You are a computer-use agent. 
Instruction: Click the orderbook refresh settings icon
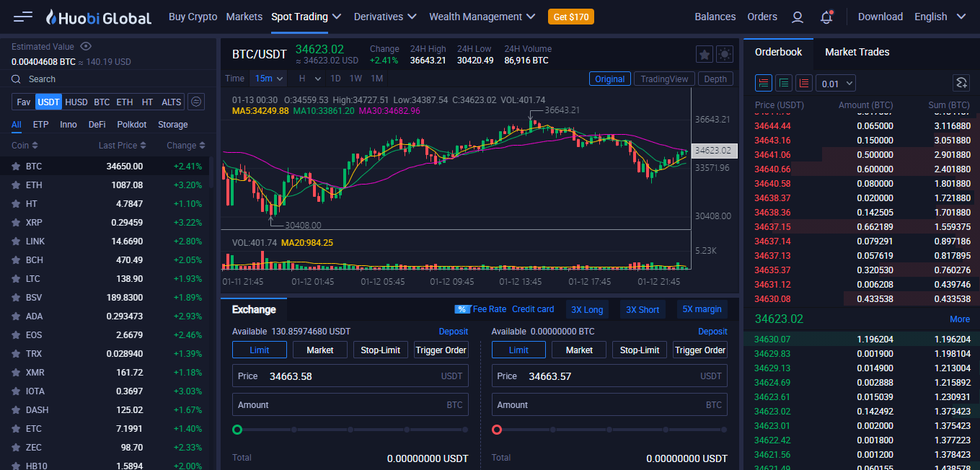961,83
